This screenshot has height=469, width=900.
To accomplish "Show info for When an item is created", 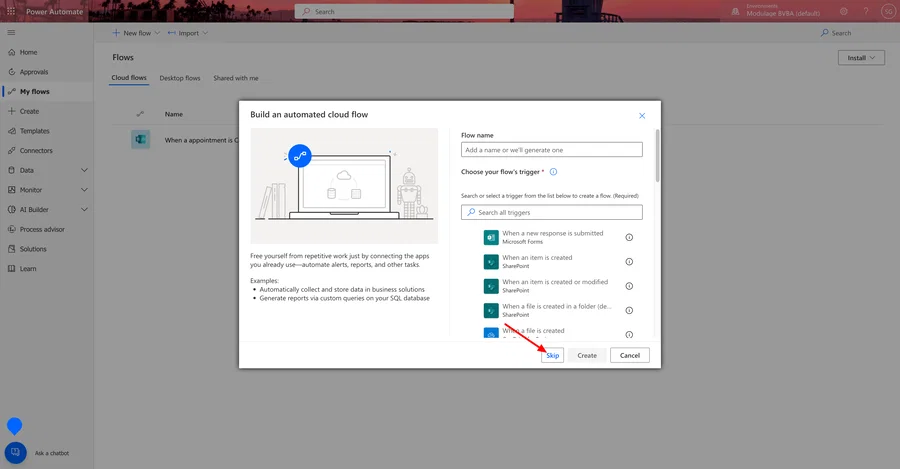I will tap(629, 262).
